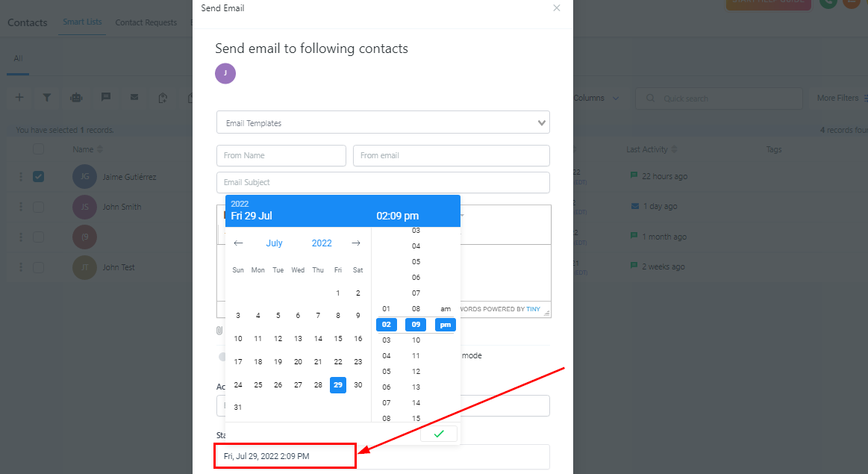Open the 2022 year selector
The image size is (868, 474).
point(322,243)
